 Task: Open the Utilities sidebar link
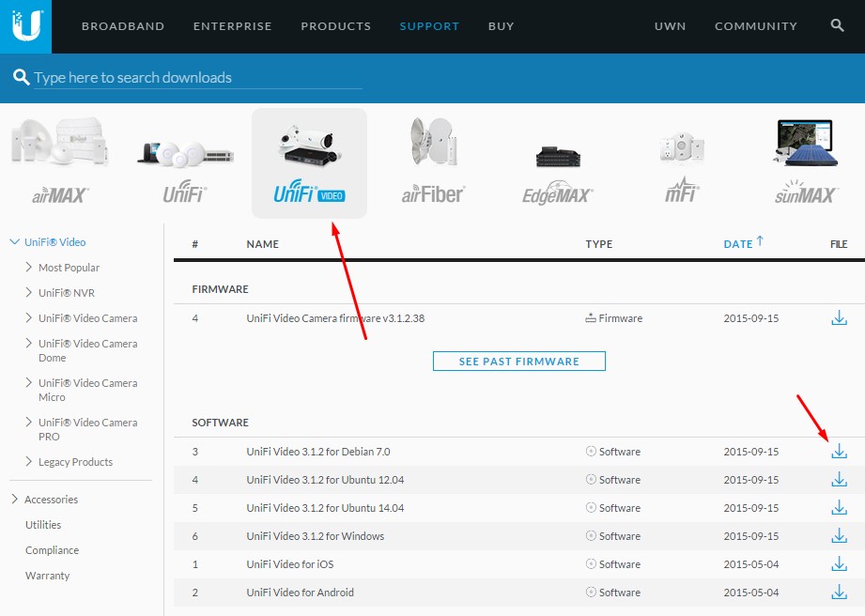coord(43,525)
